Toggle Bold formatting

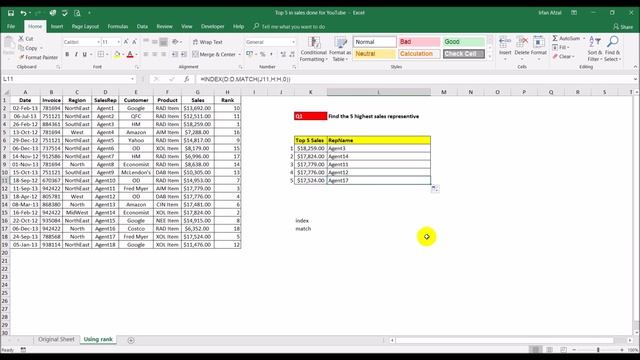[x=67, y=54]
